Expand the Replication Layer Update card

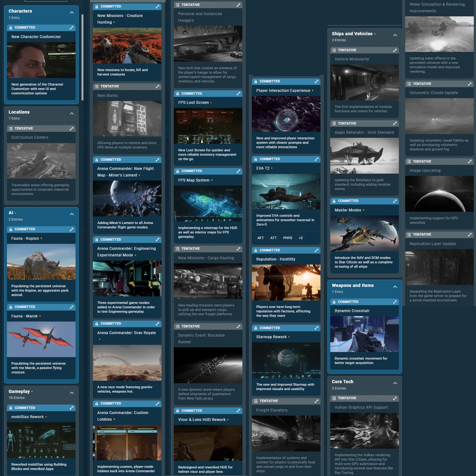pos(470,235)
